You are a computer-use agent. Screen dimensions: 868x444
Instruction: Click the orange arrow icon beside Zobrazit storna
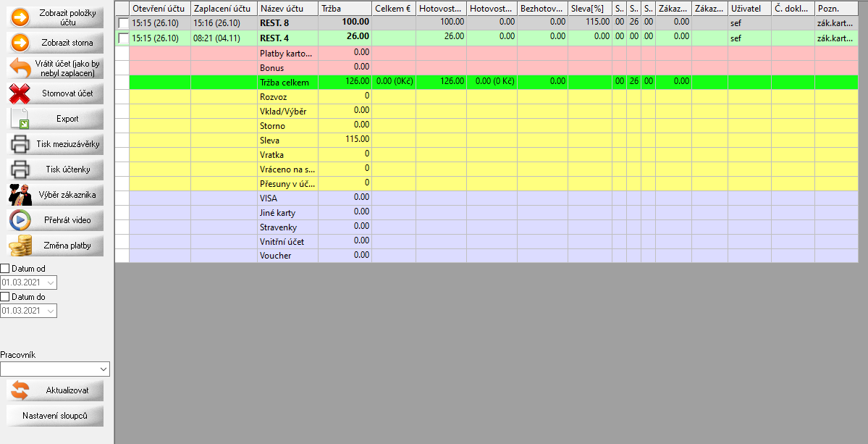(21, 43)
